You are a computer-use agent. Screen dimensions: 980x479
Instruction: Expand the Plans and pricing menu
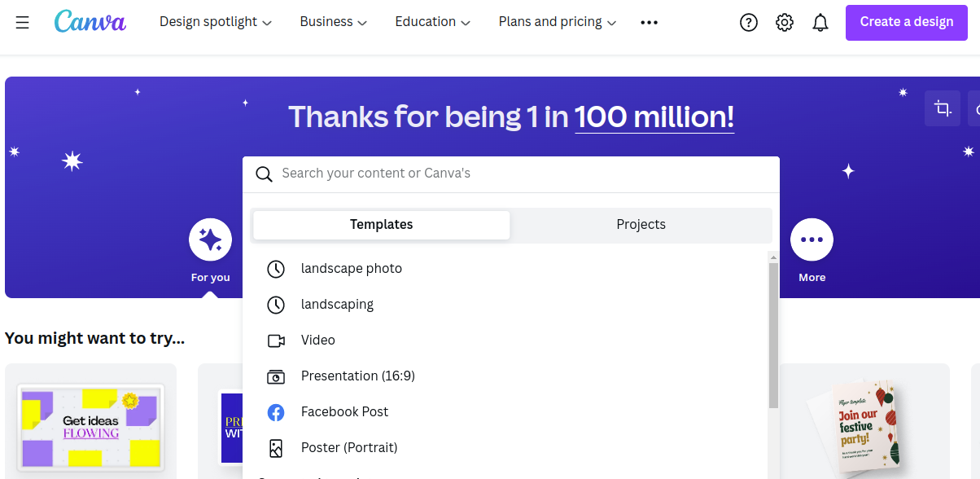click(x=558, y=22)
